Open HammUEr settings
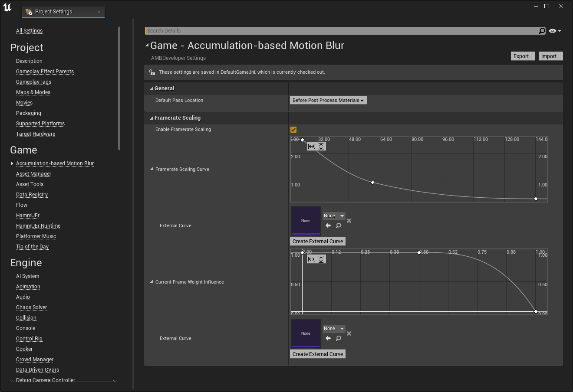Screen dimensions: 573x392 click(x=28, y=216)
